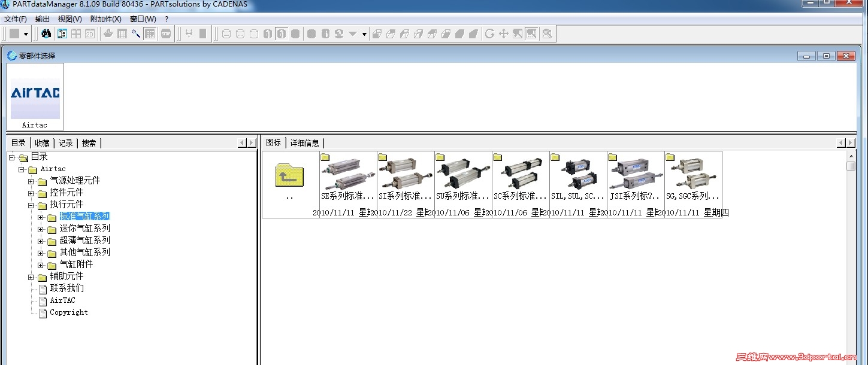Viewport: 868px width, 365px height.
Task: Click the last picture icon in toolbar
Action: pyautogui.click(x=547, y=34)
